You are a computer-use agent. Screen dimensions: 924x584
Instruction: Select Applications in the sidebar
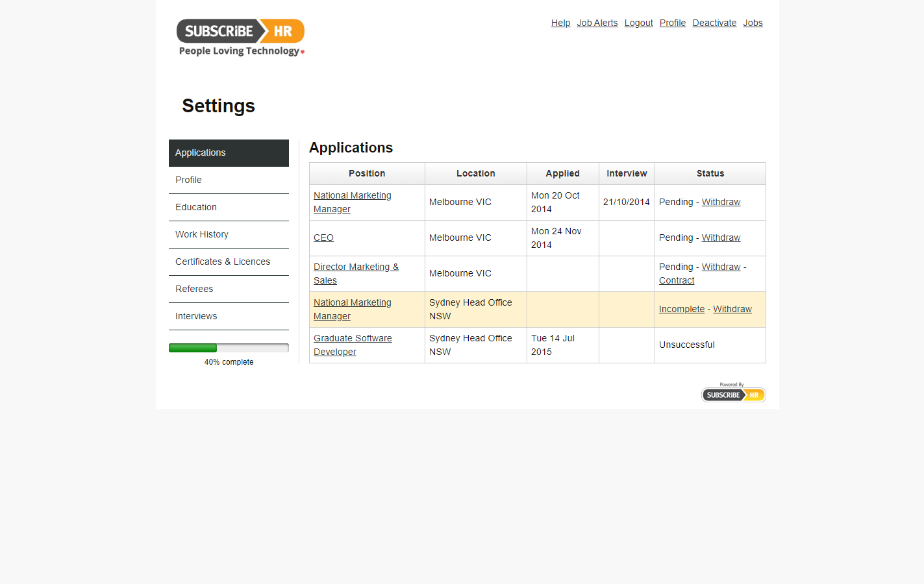pos(200,152)
